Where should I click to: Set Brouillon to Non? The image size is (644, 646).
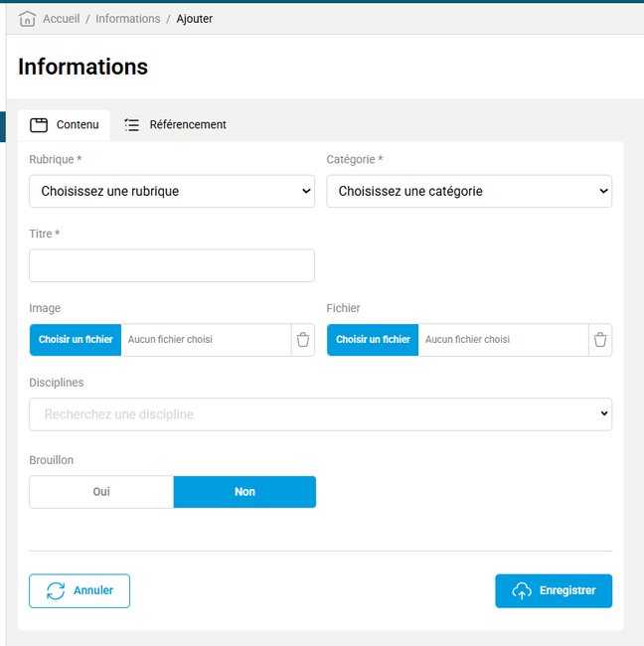click(244, 492)
